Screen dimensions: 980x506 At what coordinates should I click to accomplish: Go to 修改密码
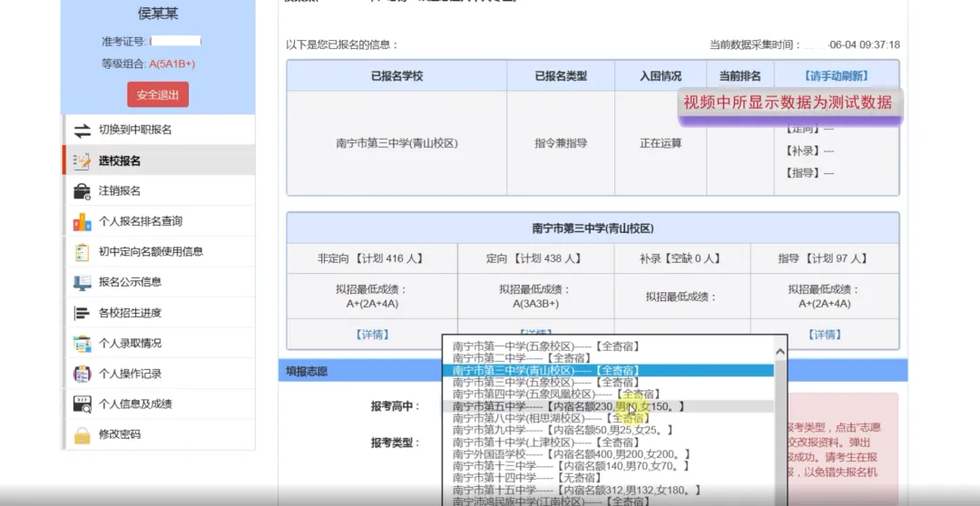point(159,434)
